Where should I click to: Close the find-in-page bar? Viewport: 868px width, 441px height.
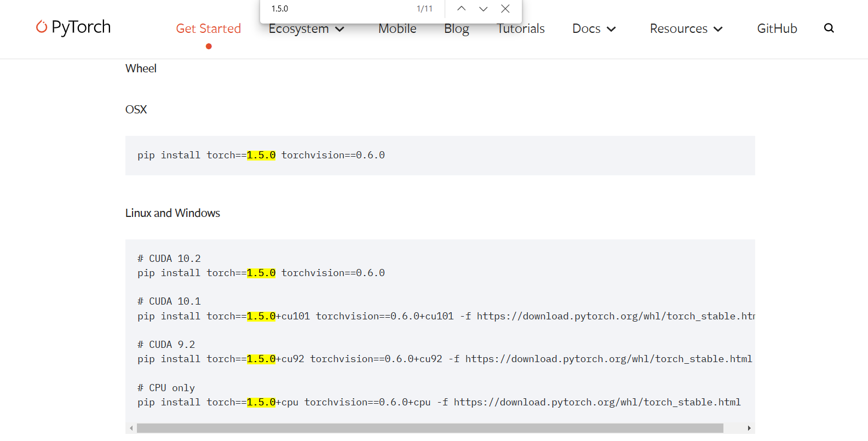pyautogui.click(x=505, y=9)
